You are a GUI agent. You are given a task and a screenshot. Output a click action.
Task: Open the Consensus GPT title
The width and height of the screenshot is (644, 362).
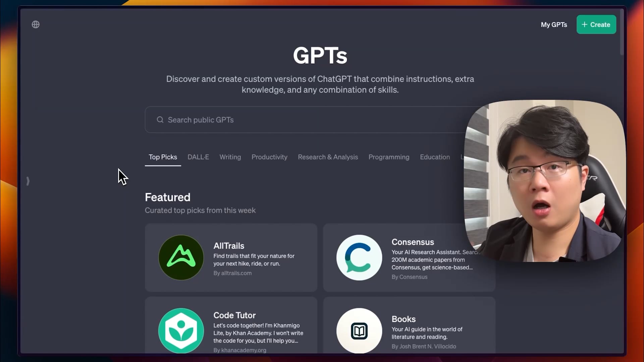(413, 242)
